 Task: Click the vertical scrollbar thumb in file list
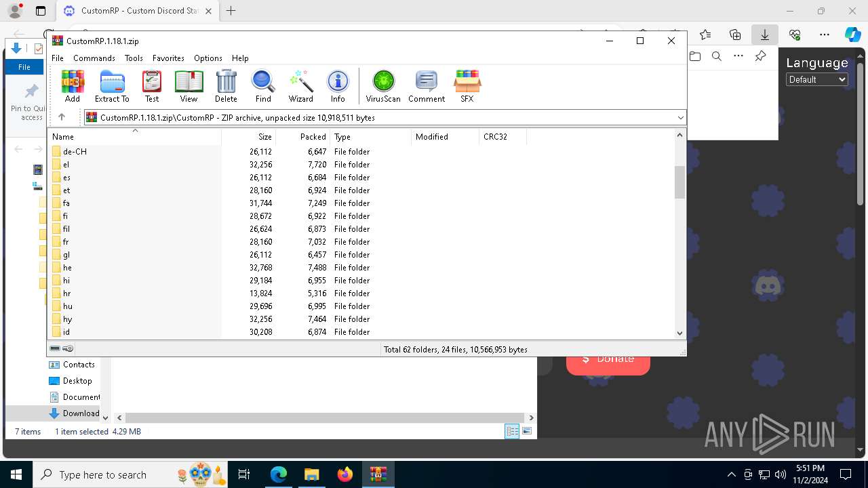tap(679, 182)
